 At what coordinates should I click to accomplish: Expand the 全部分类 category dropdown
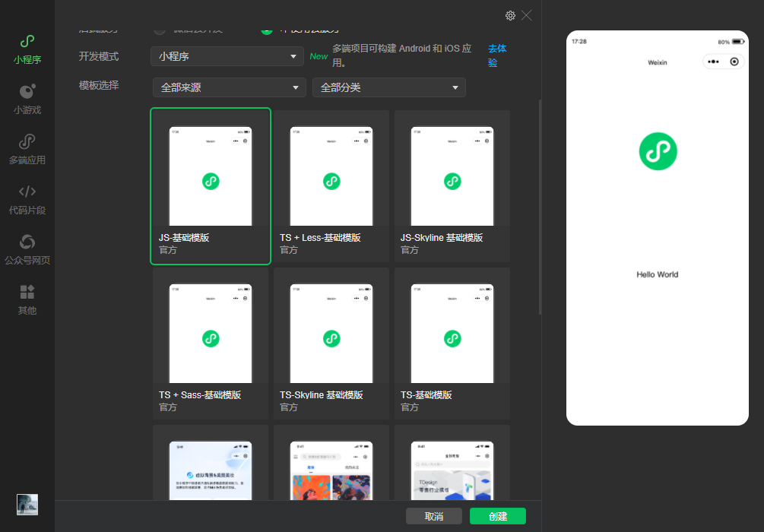tap(388, 87)
